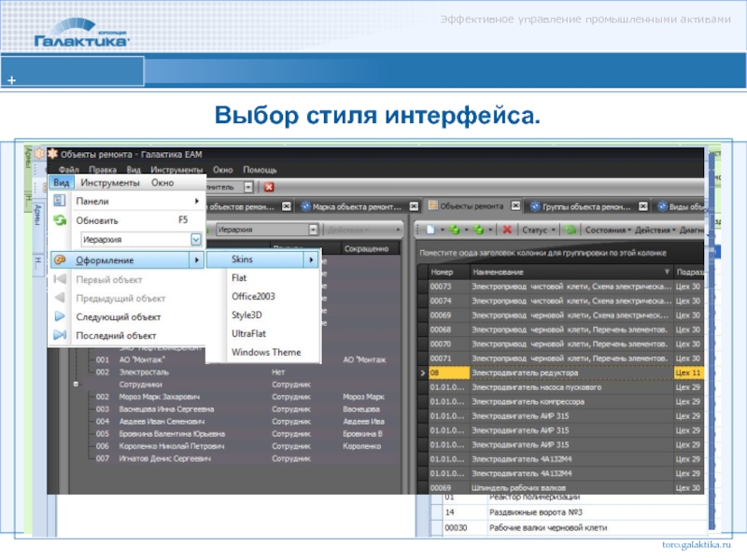Switch to the Объекты ремонта tab
This screenshot has width=747, height=560.
point(471,206)
